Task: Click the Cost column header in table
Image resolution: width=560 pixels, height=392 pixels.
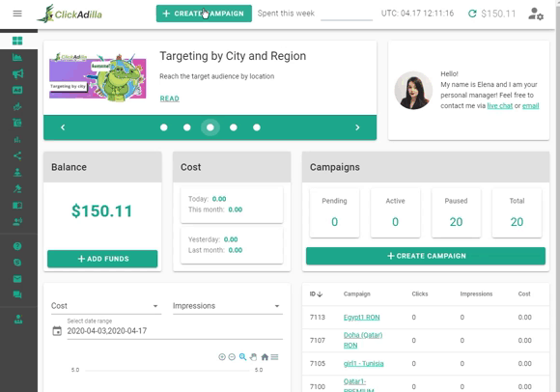Action: click(524, 294)
